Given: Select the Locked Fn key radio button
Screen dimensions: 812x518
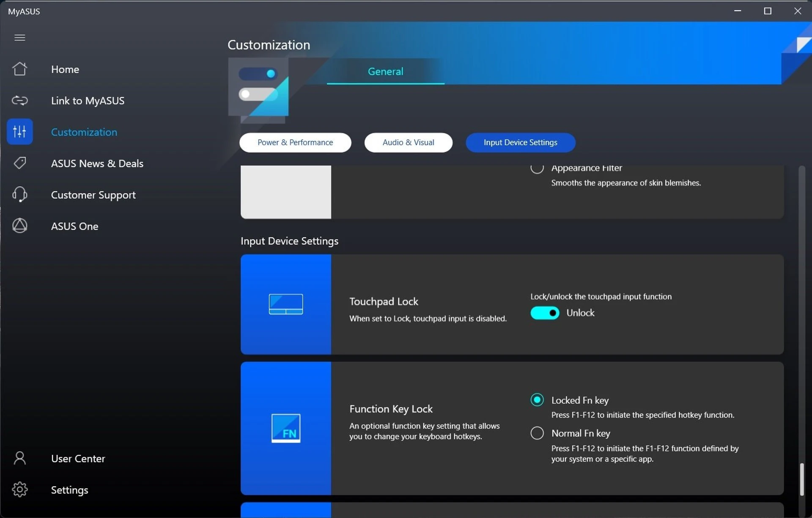Looking at the screenshot, I should click(x=537, y=400).
